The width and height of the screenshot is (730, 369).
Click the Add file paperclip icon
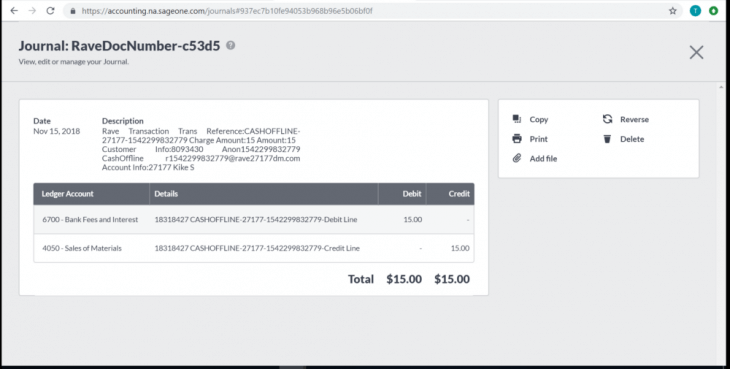point(517,158)
